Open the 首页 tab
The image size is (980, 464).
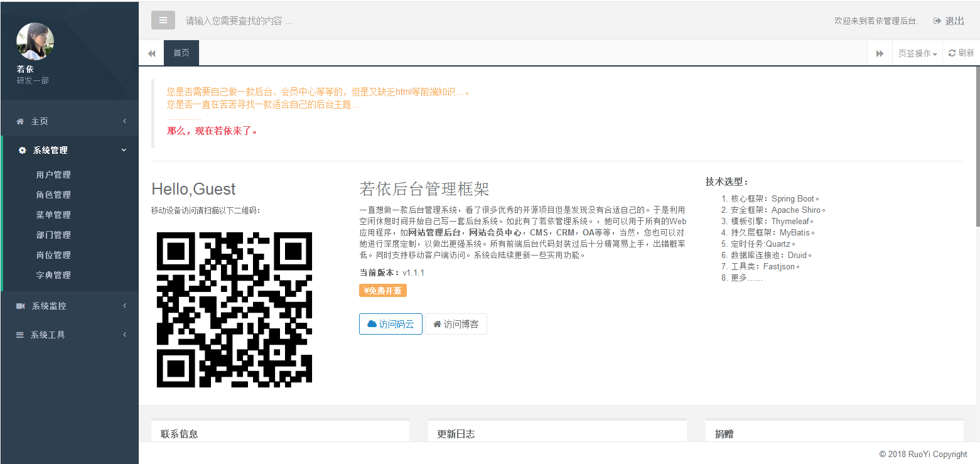pos(181,53)
